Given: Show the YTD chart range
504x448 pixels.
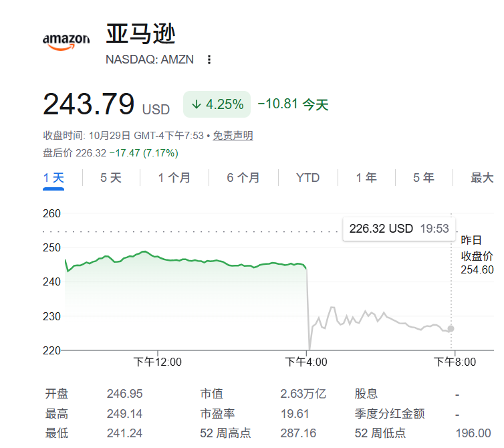Looking at the screenshot, I should (x=308, y=178).
